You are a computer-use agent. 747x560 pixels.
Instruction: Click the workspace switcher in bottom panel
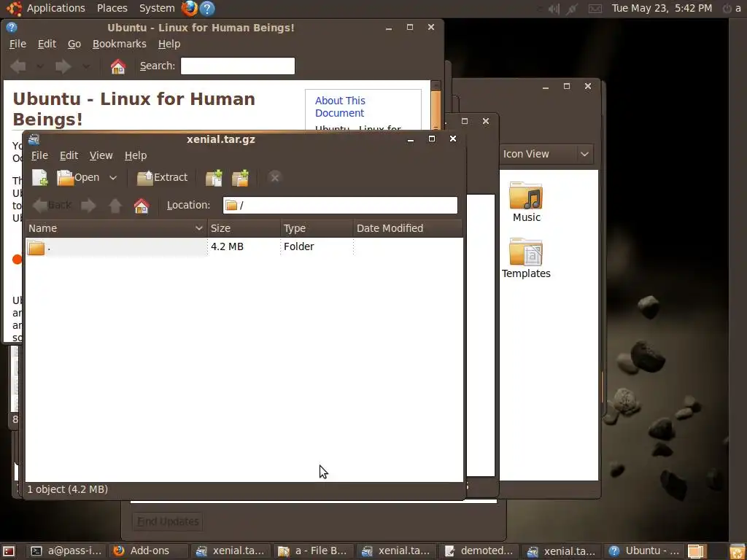click(x=698, y=551)
